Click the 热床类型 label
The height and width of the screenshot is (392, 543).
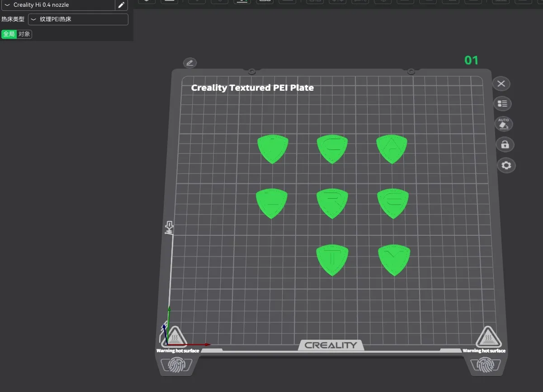tap(13, 19)
